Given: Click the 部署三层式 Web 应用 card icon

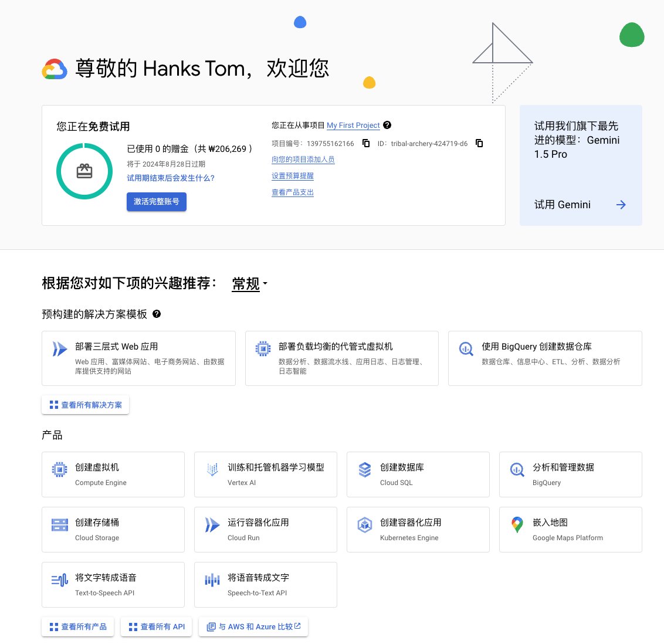Looking at the screenshot, I should coord(59,349).
